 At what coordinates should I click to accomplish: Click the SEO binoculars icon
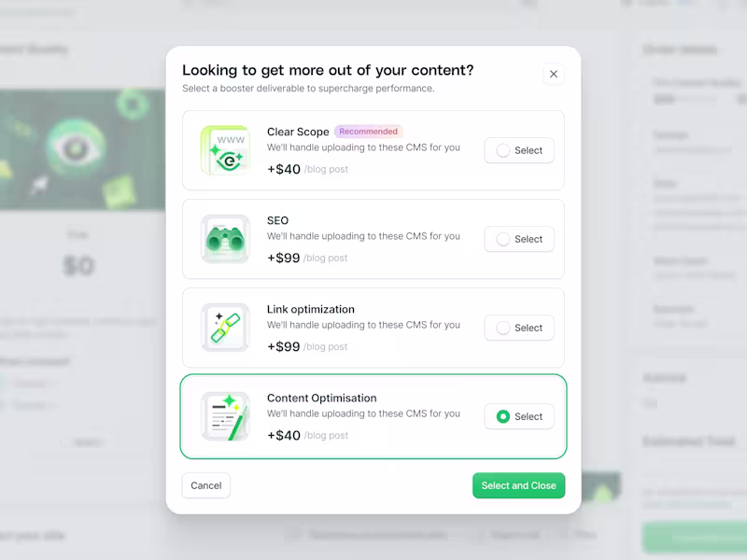tap(225, 239)
